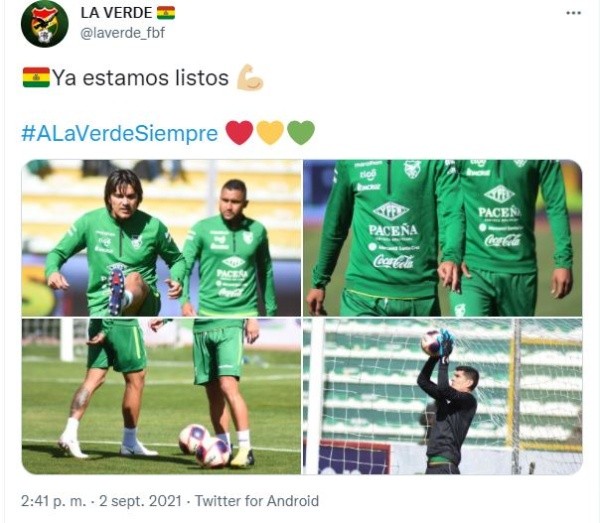
Task: Click the three-dot more options icon
Action: 574,13
